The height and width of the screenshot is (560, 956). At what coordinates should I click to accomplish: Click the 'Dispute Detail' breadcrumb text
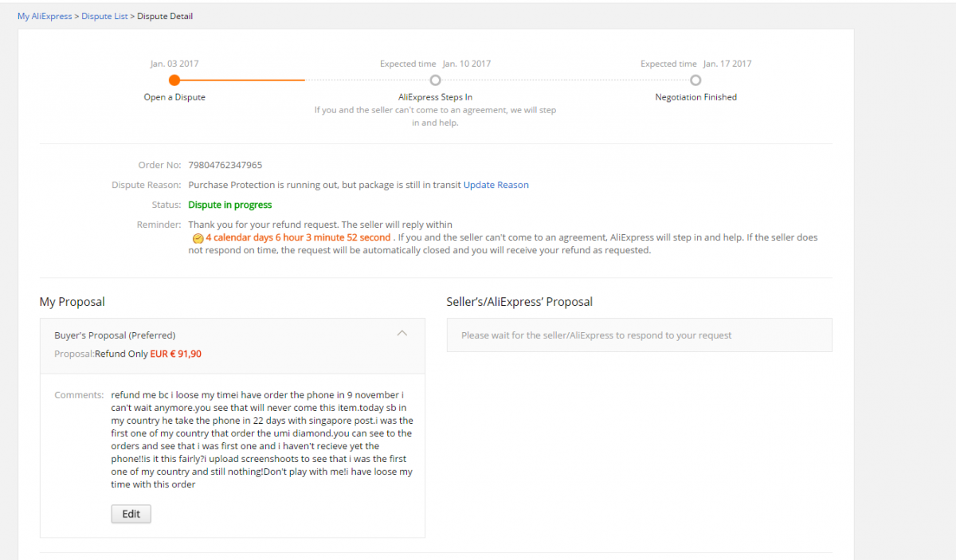click(x=165, y=16)
